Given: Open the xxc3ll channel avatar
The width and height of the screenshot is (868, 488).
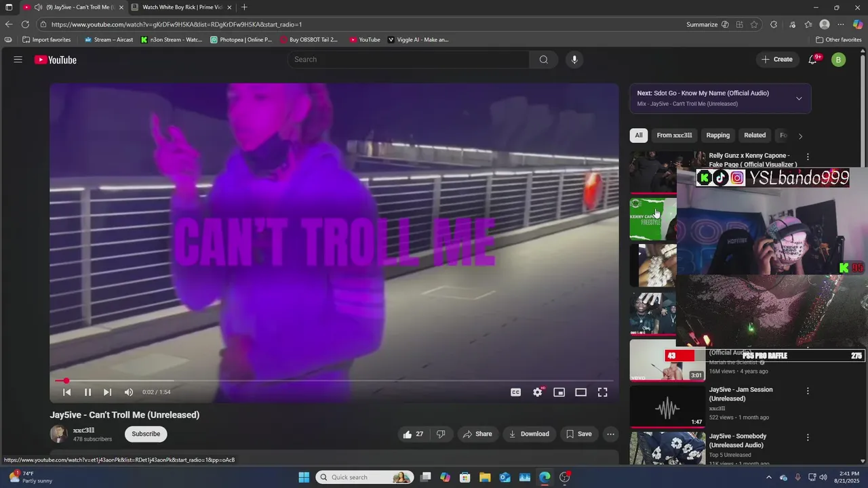Looking at the screenshot, I should [x=59, y=434].
